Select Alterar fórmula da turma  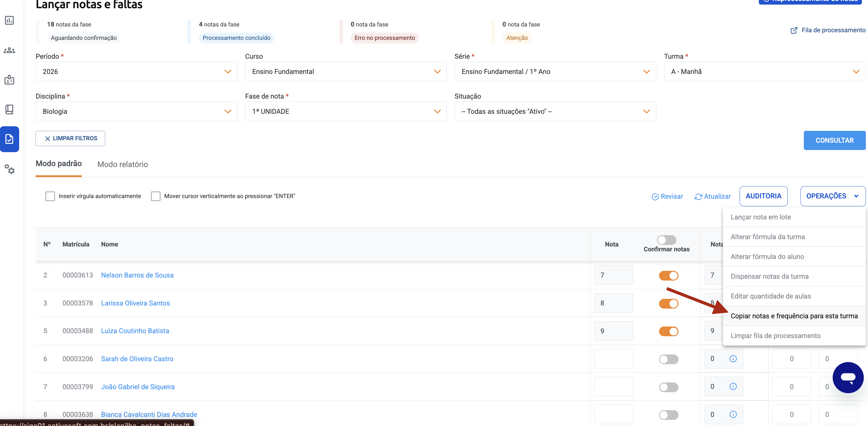point(794,237)
